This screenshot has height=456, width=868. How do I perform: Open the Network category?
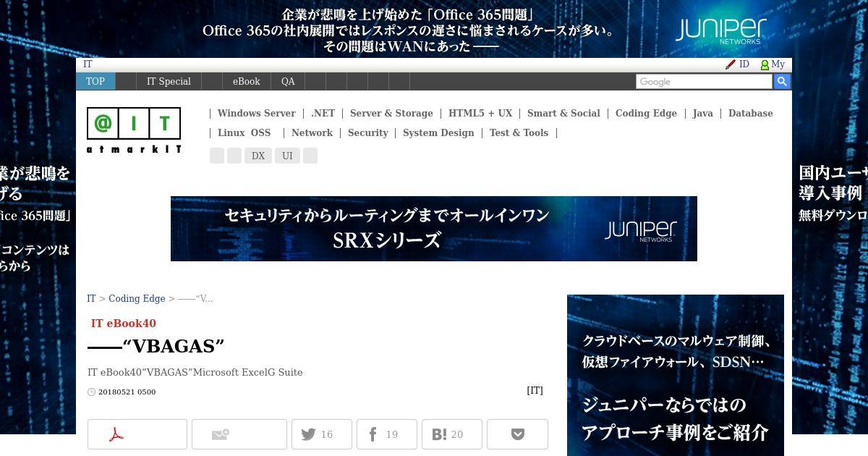tap(312, 132)
